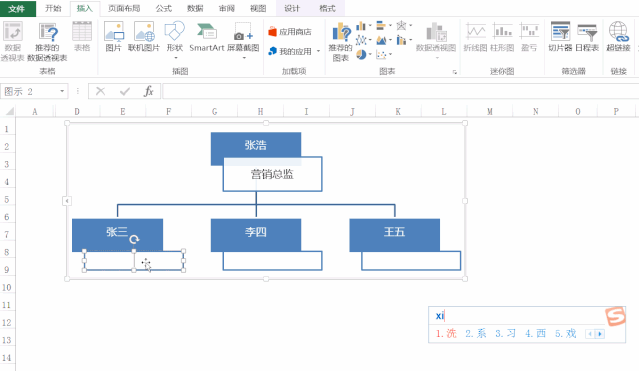Insert a radar or stock chart

pyautogui.click(x=401, y=26)
